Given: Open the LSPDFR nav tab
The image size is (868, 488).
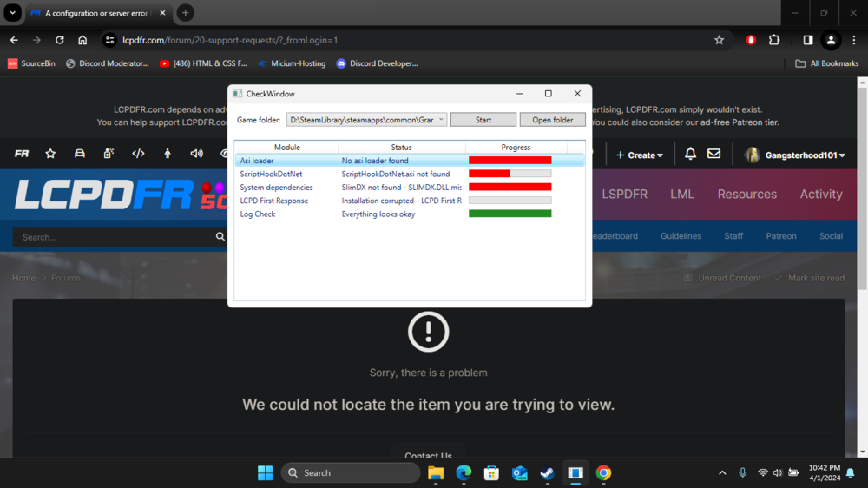Looking at the screenshot, I should click(x=624, y=194).
